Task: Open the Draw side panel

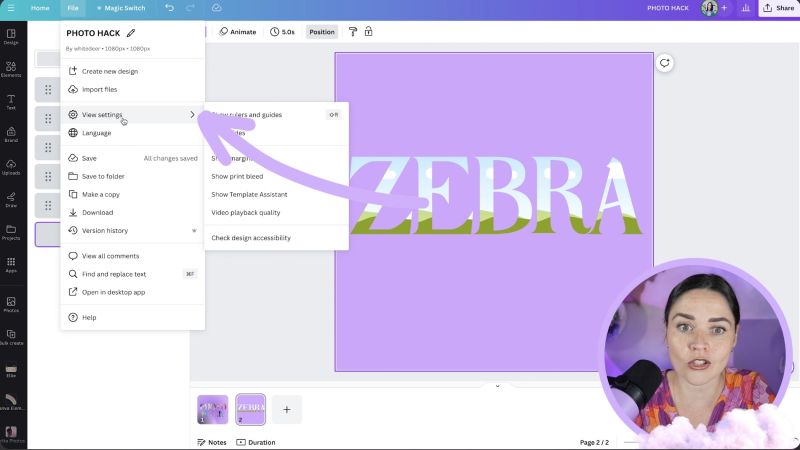Action: click(11, 200)
